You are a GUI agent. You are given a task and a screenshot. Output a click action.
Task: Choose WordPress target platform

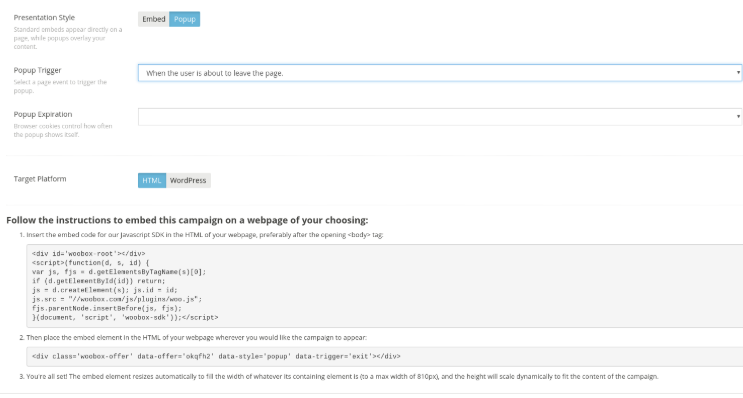click(x=188, y=181)
